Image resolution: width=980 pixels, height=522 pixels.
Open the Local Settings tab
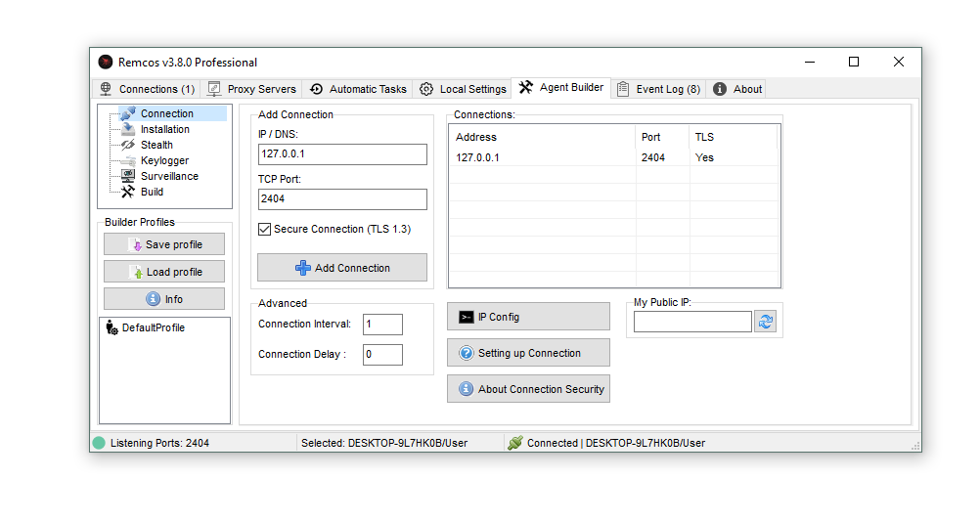(463, 89)
